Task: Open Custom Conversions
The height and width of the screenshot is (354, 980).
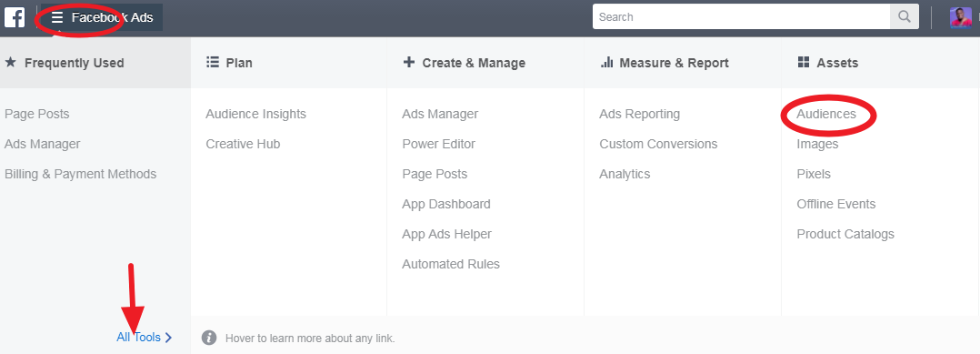Action: pos(658,144)
